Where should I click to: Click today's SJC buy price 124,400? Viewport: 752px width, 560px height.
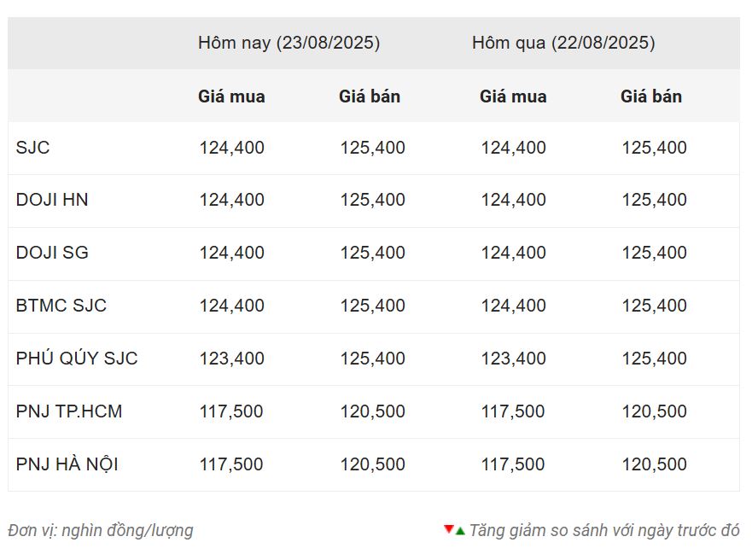point(231,148)
